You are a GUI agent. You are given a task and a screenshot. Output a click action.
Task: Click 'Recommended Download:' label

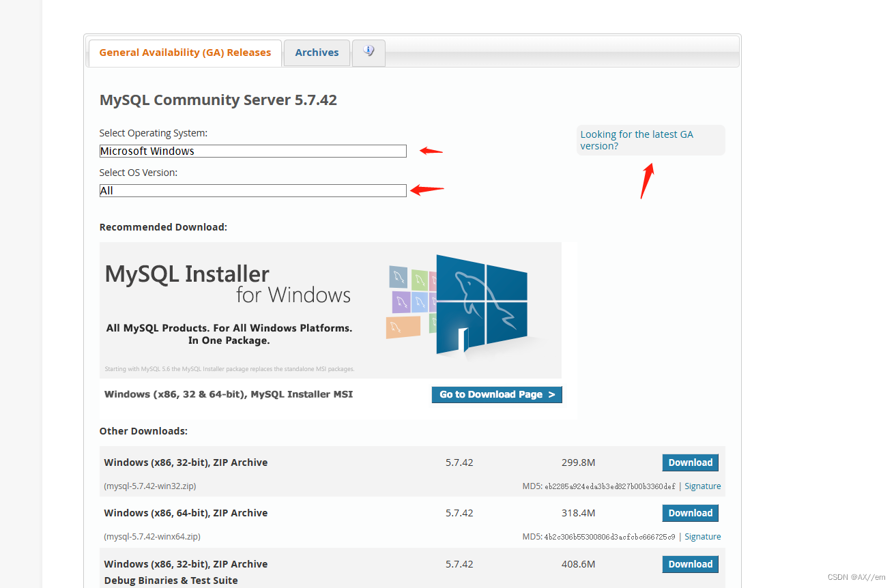(163, 227)
